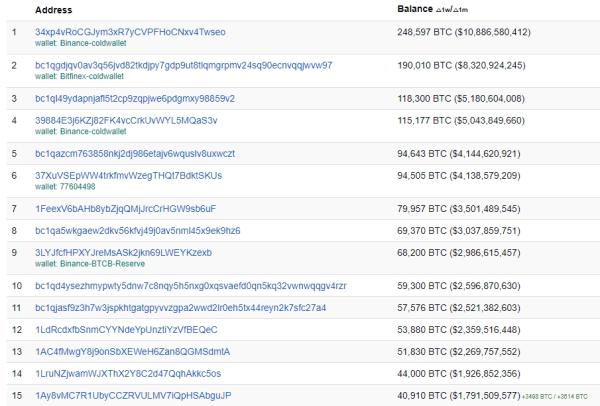Image resolution: width=600 pixels, height=406 pixels.
Task: Click address beginning bc1qa5wkgaew2dkv
Action: coord(123,230)
